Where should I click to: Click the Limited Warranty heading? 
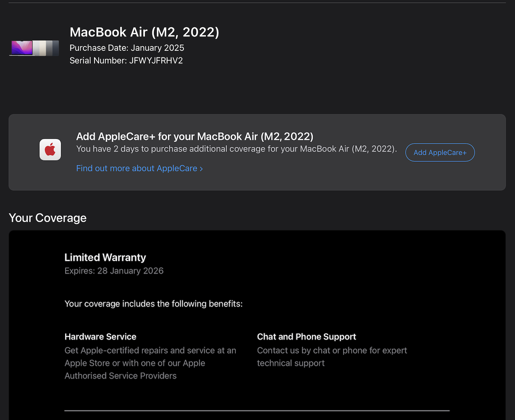105,257
